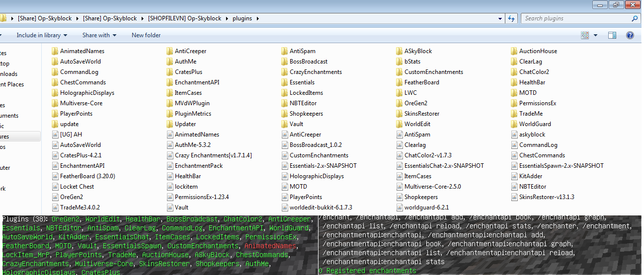The height and width of the screenshot is (275, 644).
Task: Open the CrazyEnchantments folder icon
Action: pyautogui.click(x=284, y=72)
